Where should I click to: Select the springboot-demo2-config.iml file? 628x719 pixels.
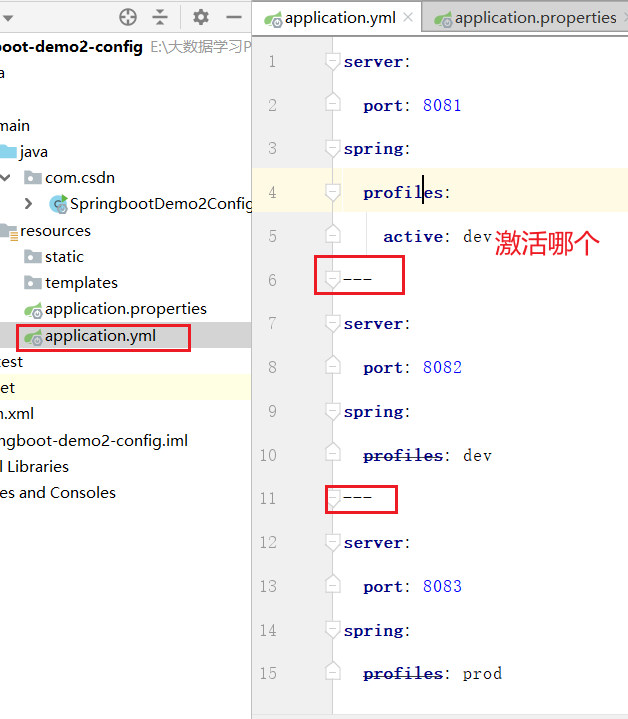(94, 441)
